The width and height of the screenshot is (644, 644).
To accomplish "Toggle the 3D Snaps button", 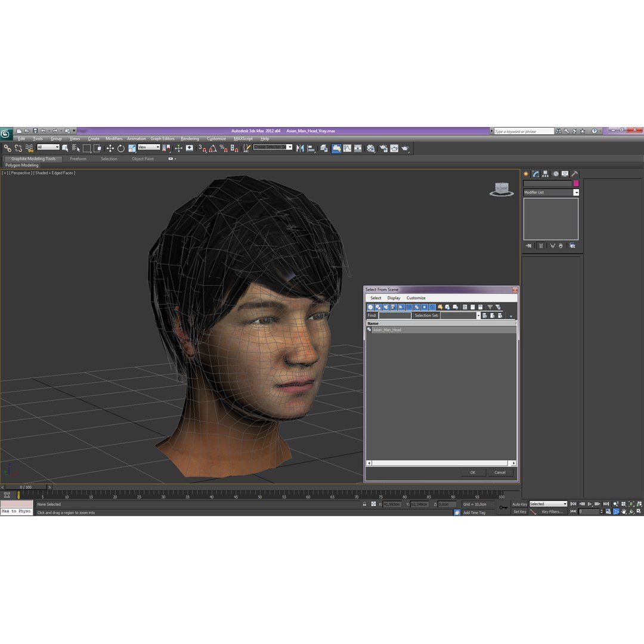I will click(203, 148).
